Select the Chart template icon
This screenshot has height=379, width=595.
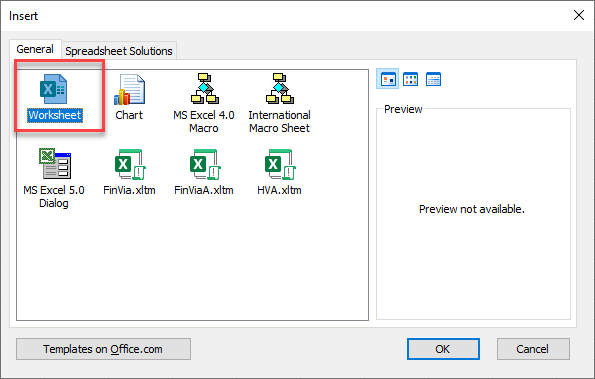[x=129, y=90]
